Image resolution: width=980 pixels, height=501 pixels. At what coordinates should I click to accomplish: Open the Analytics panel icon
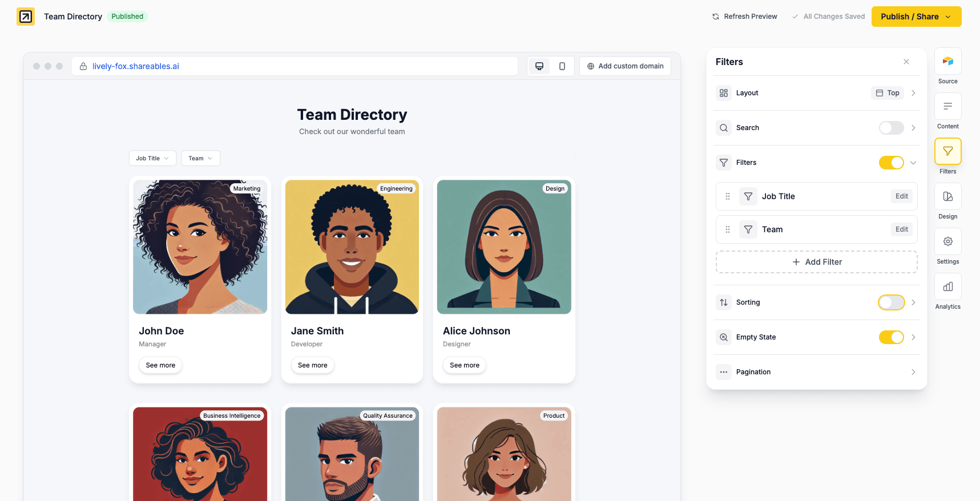coord(947,286)
